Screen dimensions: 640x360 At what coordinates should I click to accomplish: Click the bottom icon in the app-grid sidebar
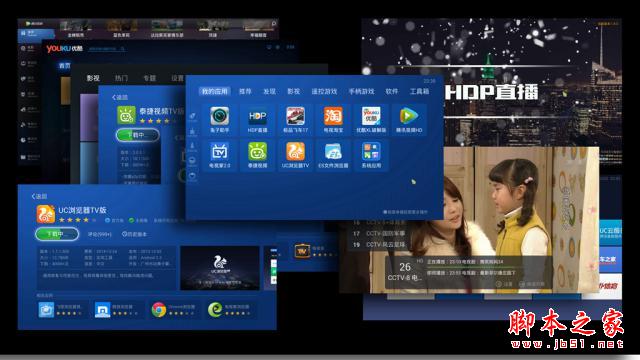click(192, 176)
